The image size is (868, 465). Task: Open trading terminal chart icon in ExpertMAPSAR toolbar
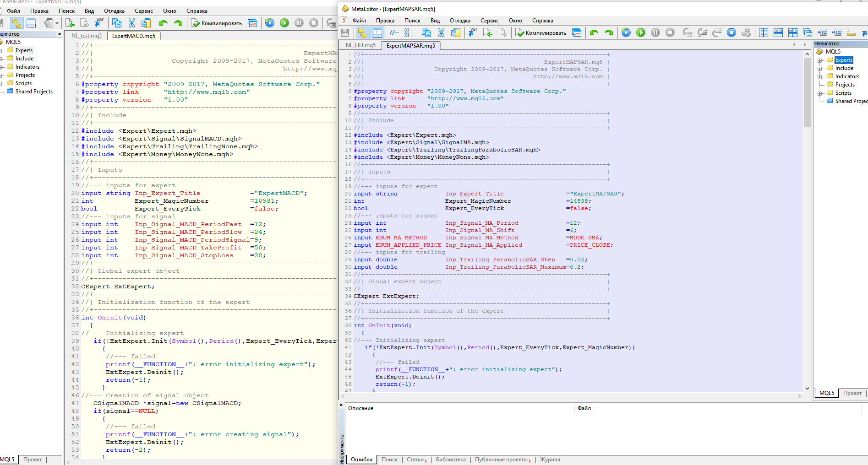point(577,32)
